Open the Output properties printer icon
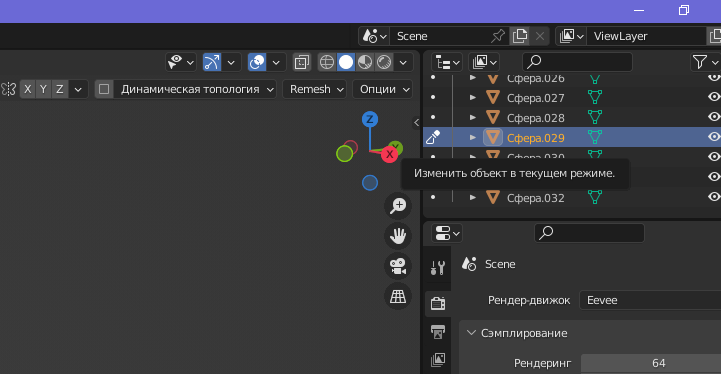The height and width of the screenshot is (374, 721). [438, 332]
